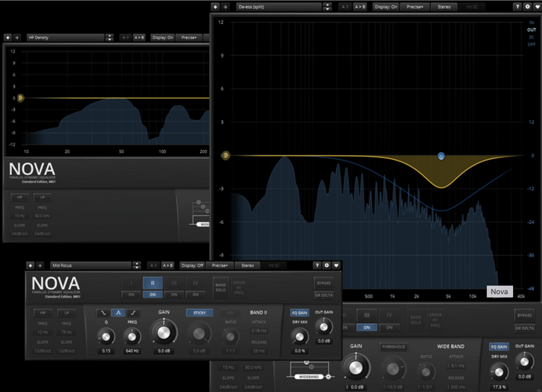Click BYPASS in De-ess window

525,315
